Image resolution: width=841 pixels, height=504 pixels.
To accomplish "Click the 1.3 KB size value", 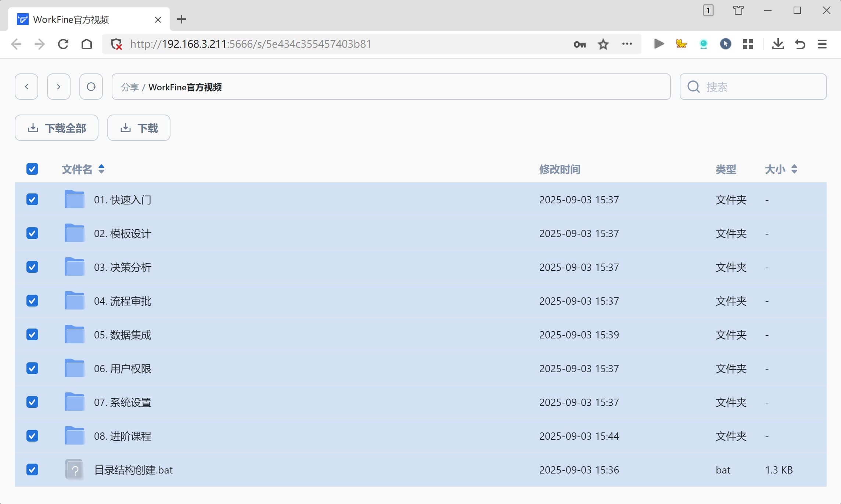I will click(779, 470).
